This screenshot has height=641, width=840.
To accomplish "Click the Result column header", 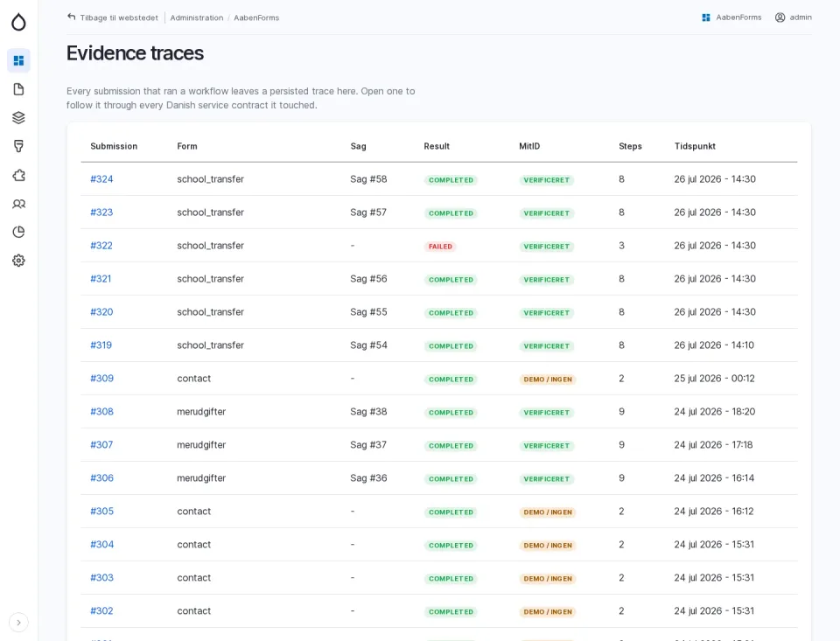I will pyautogui.click(x=437, y=146).
